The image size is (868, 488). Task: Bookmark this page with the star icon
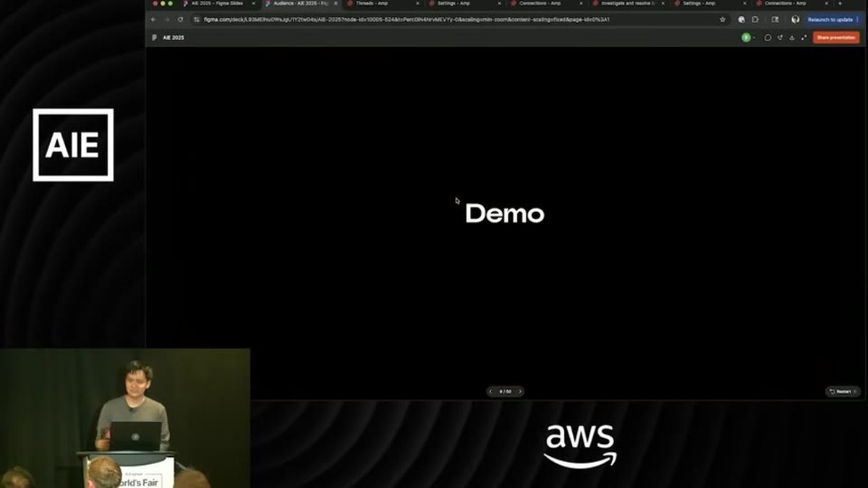click(x=723, y=20)
